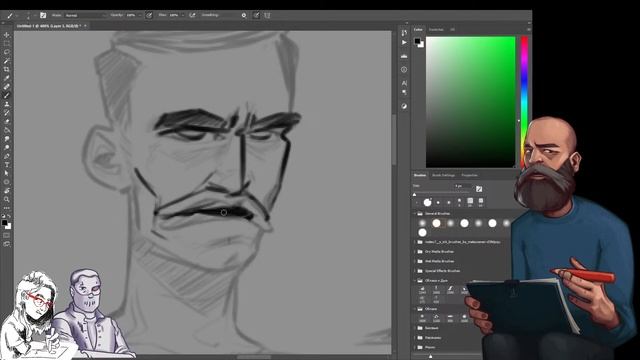Click the canvas vertical scrollbar
This screenshot has height=360, width=640.
(x=394, y=140)
